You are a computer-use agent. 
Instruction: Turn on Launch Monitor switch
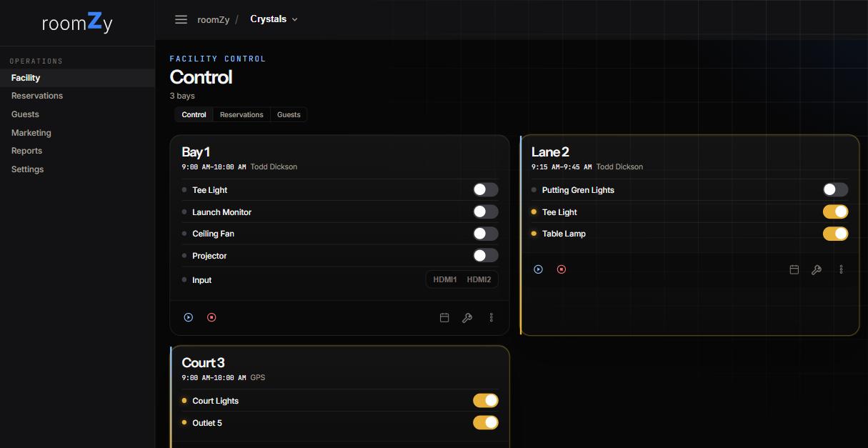486,211
